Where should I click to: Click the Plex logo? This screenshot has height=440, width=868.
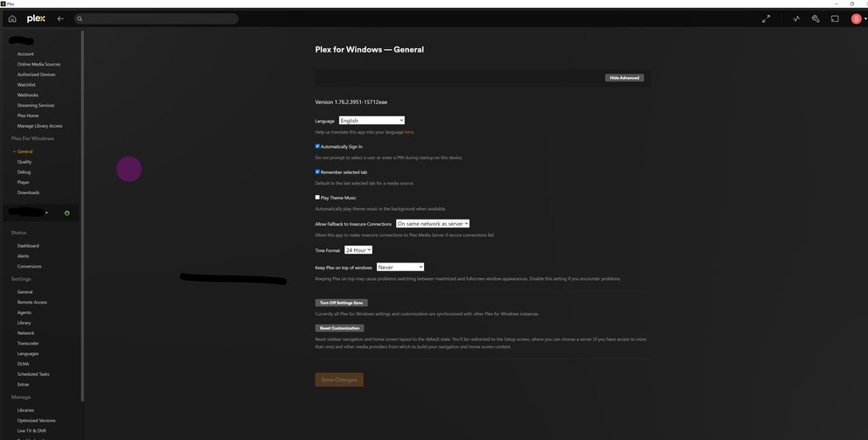[x=36, y=19]
